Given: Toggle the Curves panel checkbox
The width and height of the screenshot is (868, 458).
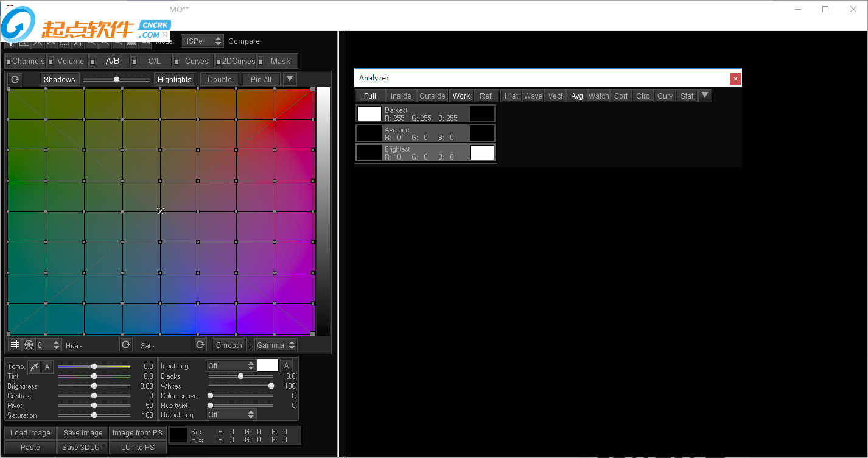Looking at the screenshot, I should click(x=177, y=62).
